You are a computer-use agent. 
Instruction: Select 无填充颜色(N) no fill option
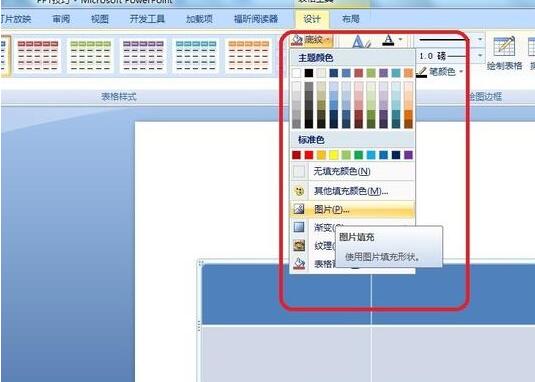point(352,171)
